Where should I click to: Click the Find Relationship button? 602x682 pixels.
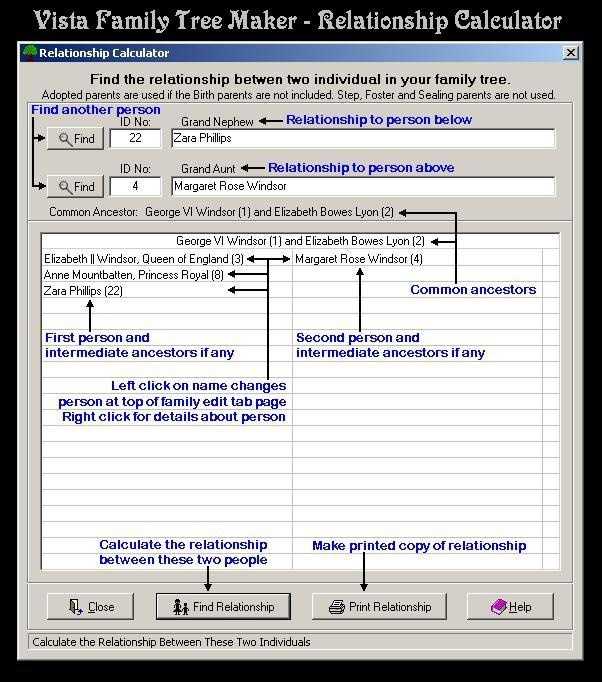pos(223,606)
